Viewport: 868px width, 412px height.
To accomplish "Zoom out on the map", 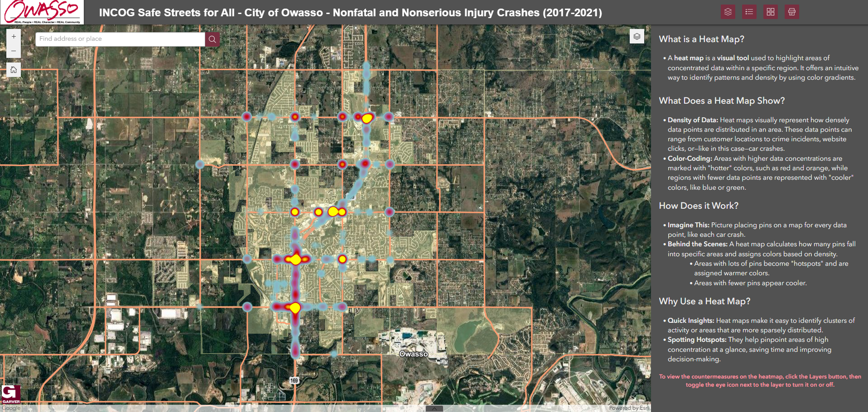I will 14,51.
